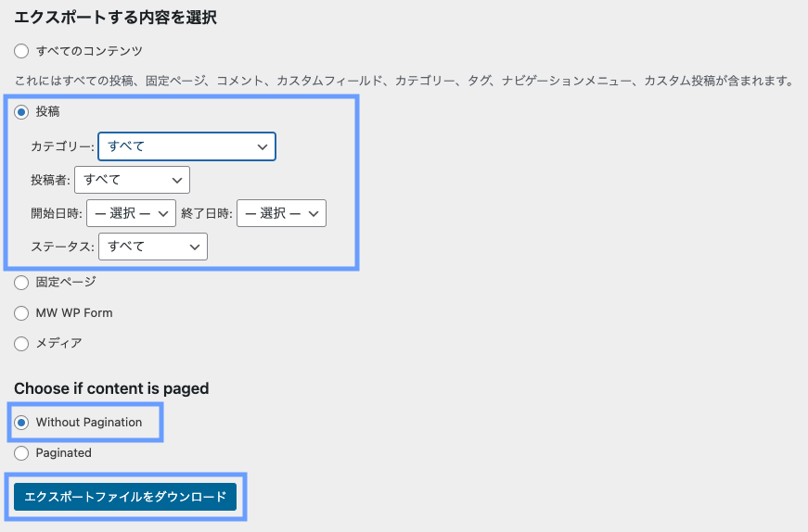Click the chevron arrow in 開始日時 select
This screenshot has width=808, height=532.
click(x=163, y=213)
